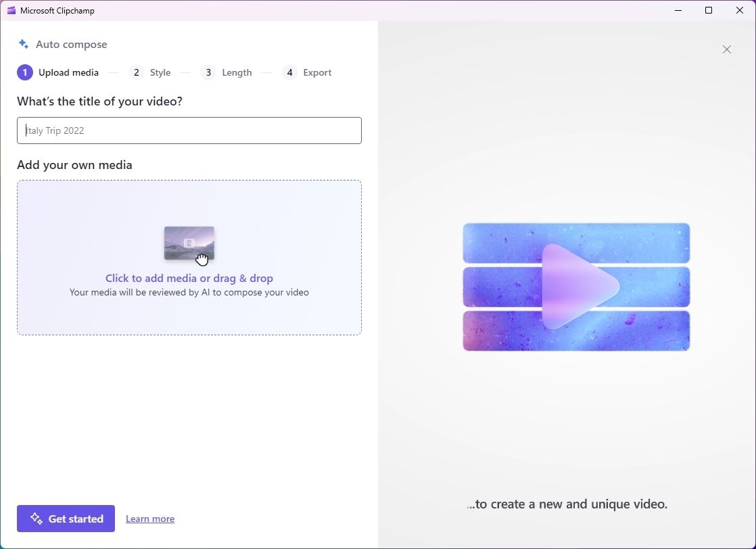Select the step 4 circle indicator
Viewport: 756px width, 549px height.
[x=289, y=72]
